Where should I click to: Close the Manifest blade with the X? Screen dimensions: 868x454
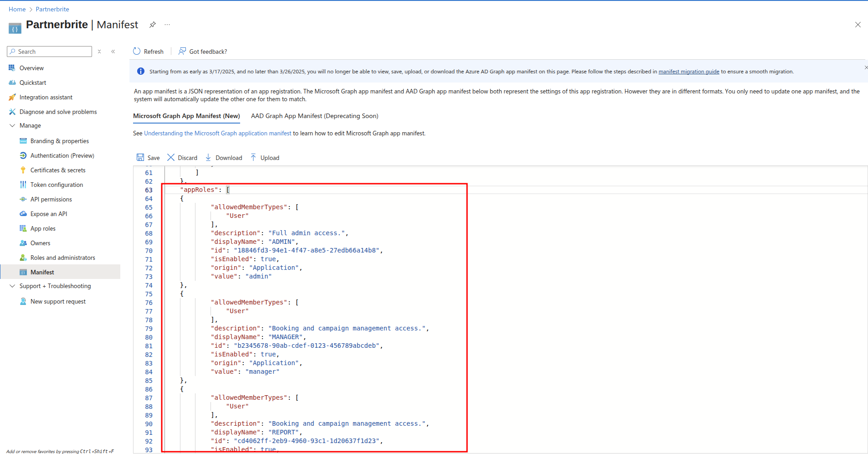[x=858, y=25]
